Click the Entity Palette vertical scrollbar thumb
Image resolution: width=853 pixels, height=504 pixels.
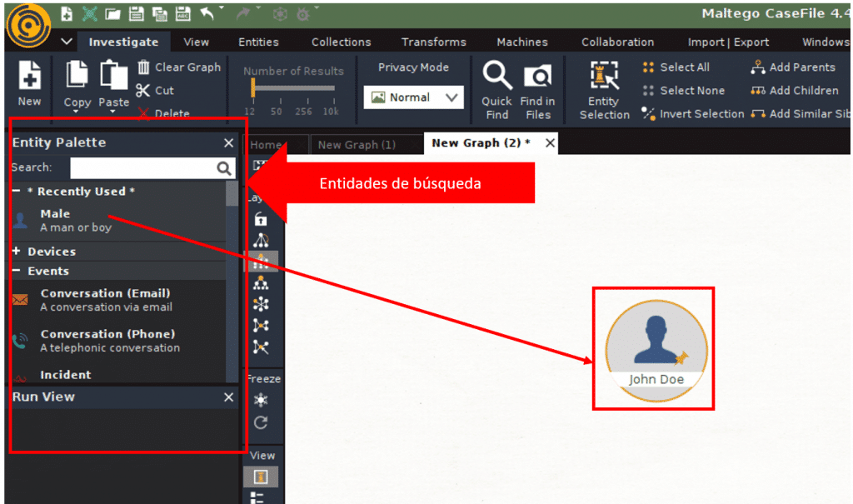[x=232, y=193]
